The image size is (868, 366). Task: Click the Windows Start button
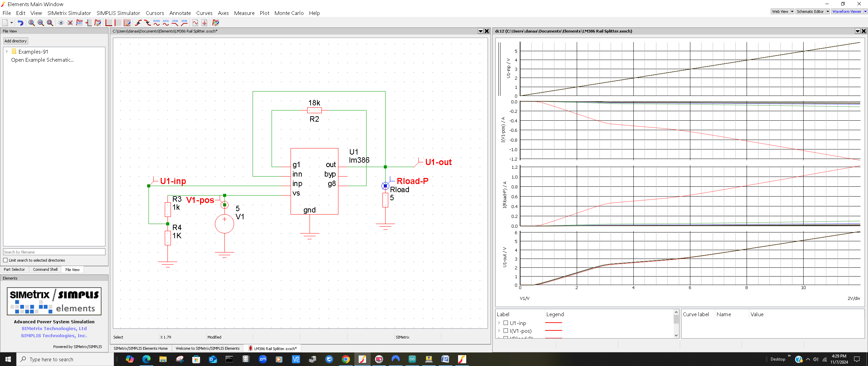point(8,359)
